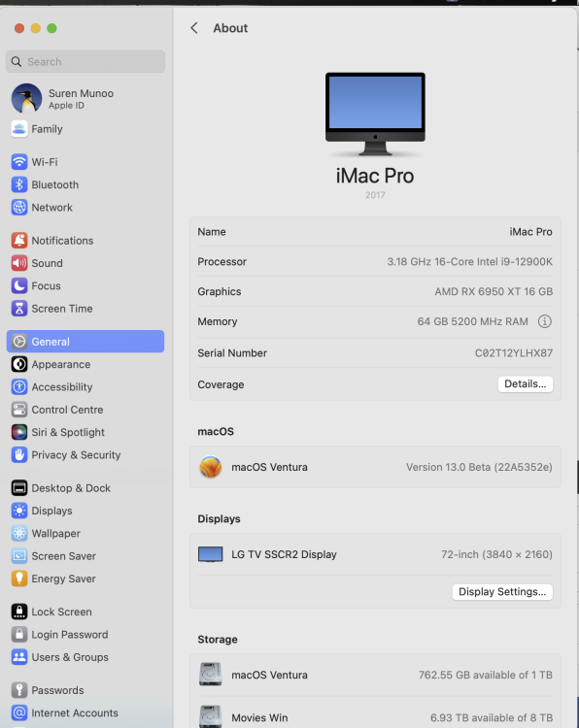Open Appearance settings icon
579x728 pixels.
pos(19,364)
